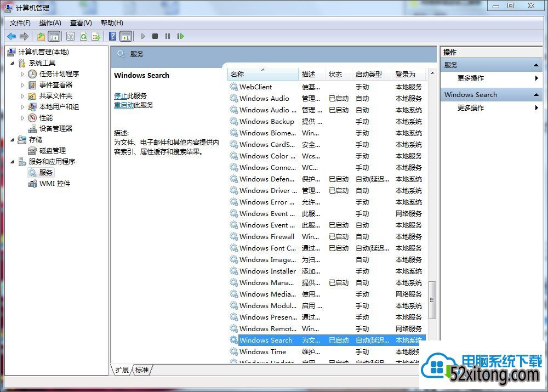Viewport: 548px width, 392px height.
Task: Click the scrollbar up arrow in services list
Action: pyautogui.click(x=432, y=73)
